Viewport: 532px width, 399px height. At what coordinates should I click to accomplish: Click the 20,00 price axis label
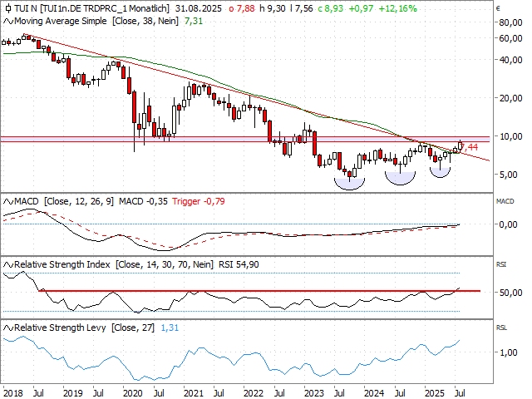(x=510, y=98)
